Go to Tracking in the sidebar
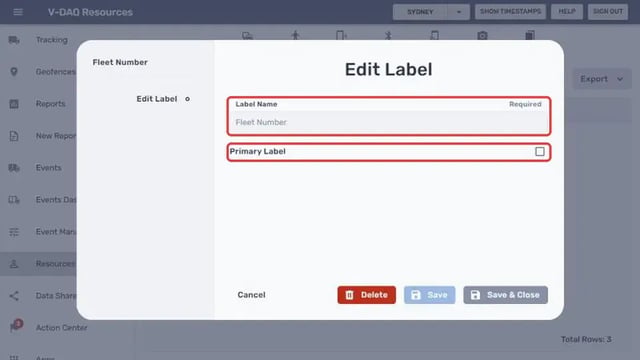Screen dimensions: 640x360 (52, 40)
